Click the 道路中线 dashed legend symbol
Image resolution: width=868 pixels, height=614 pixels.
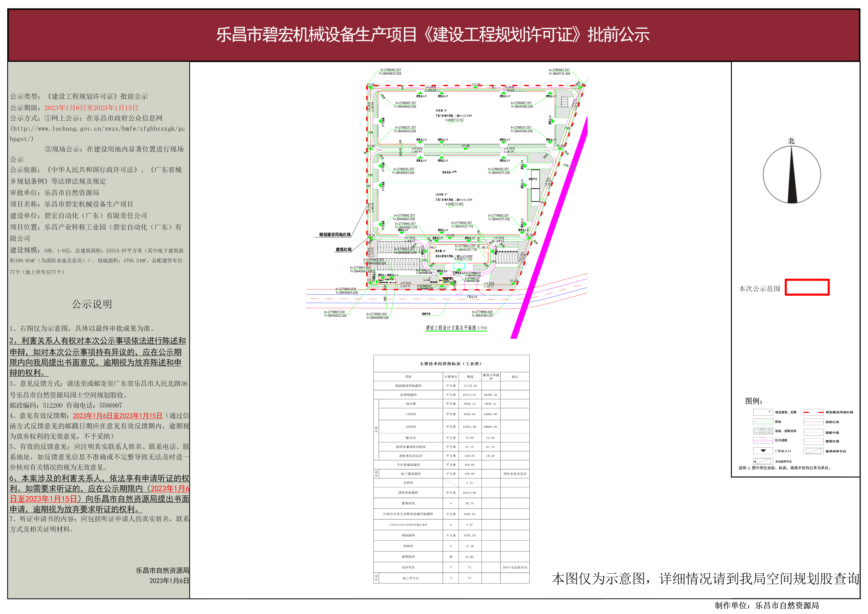[x=813, y=432]
